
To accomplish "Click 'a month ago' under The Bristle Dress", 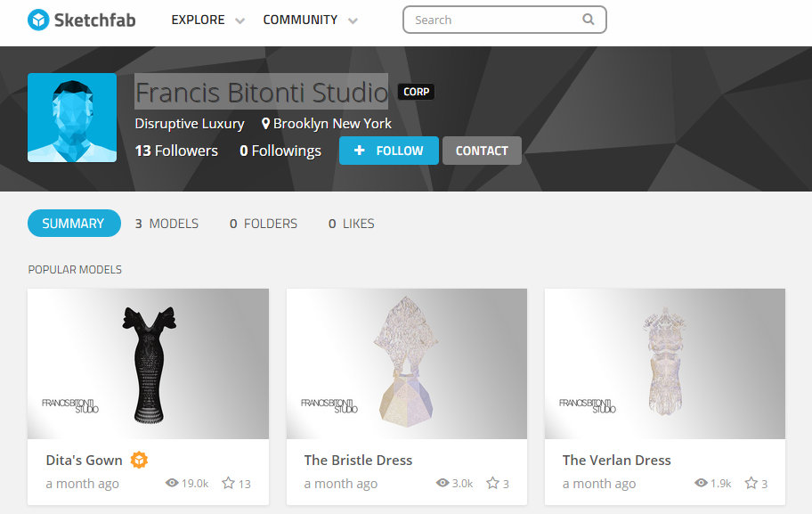I will 341,484.
